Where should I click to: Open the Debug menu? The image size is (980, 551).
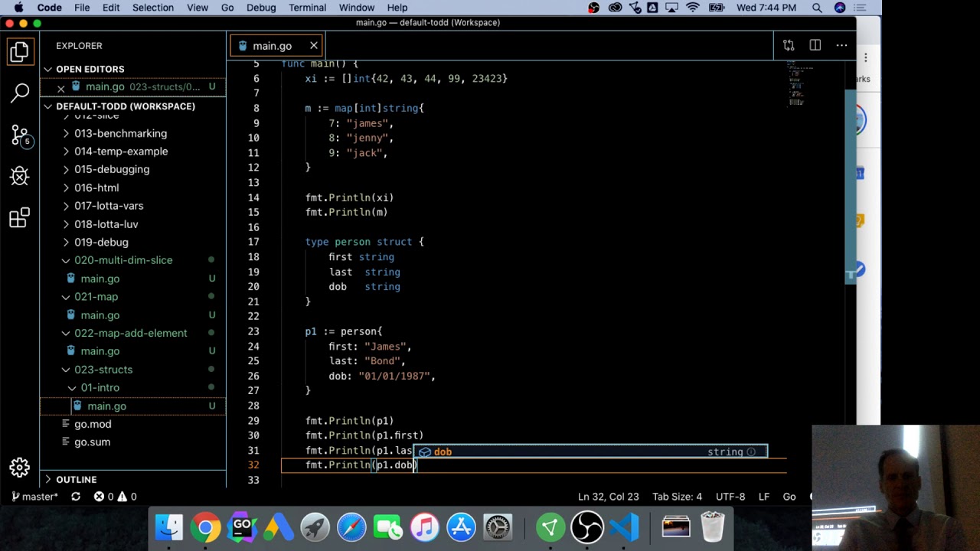(261, 8)
